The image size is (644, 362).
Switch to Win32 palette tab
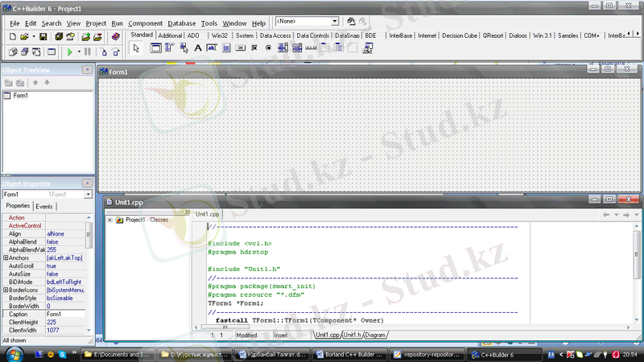[219, 35]
